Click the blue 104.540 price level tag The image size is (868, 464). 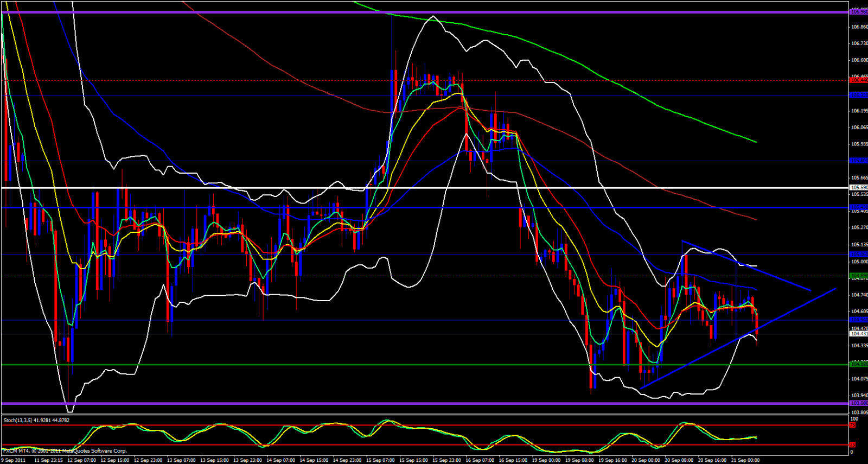click(858, 320)
